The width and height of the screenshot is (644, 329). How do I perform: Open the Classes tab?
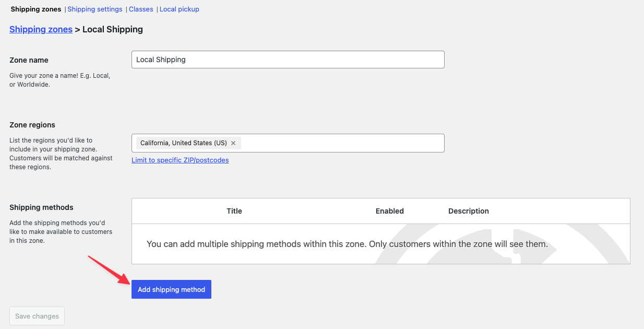click(x=141, y=9)
